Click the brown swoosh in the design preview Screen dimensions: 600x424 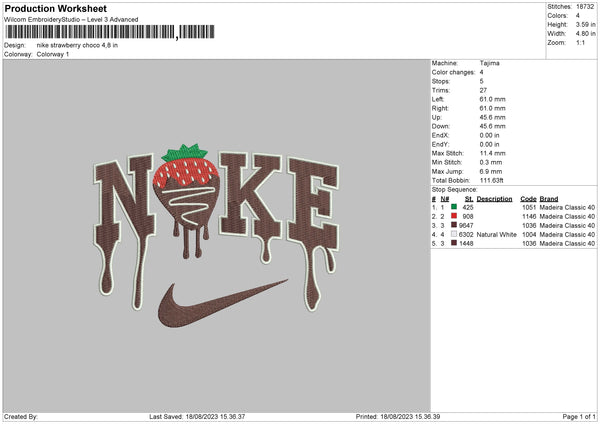coord(223,303)
